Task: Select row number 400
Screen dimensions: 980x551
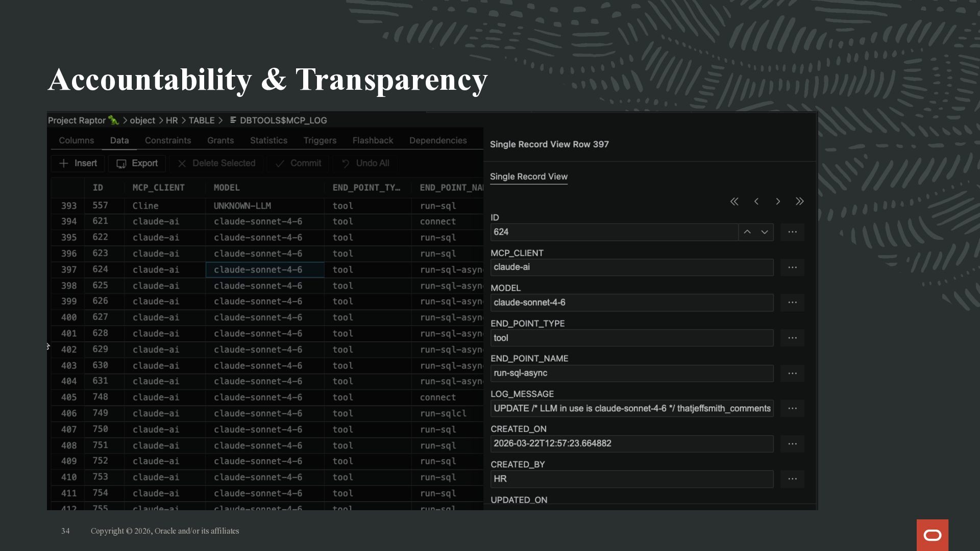Action: 69,317
